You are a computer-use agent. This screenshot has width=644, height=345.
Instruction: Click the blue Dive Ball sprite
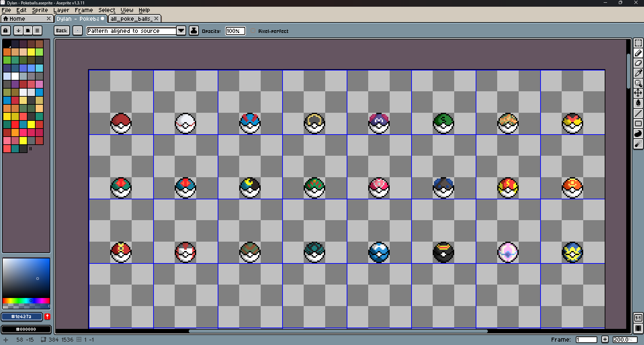[379, 252]
